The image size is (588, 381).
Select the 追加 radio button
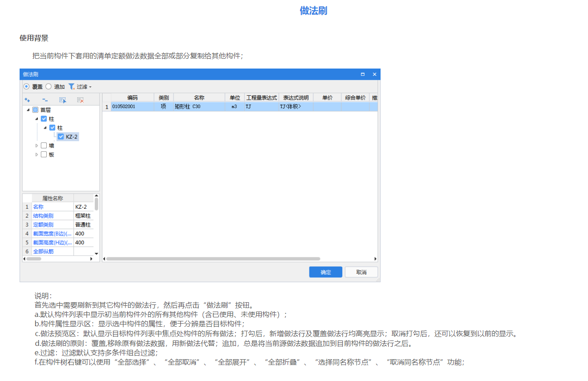(x=49, y=86)
